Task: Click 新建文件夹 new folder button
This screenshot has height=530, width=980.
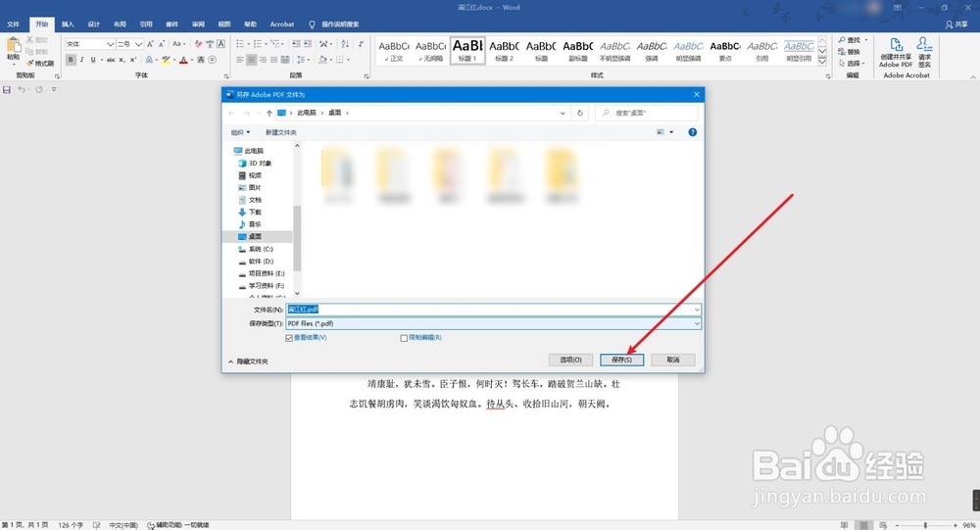Action: 280,132
